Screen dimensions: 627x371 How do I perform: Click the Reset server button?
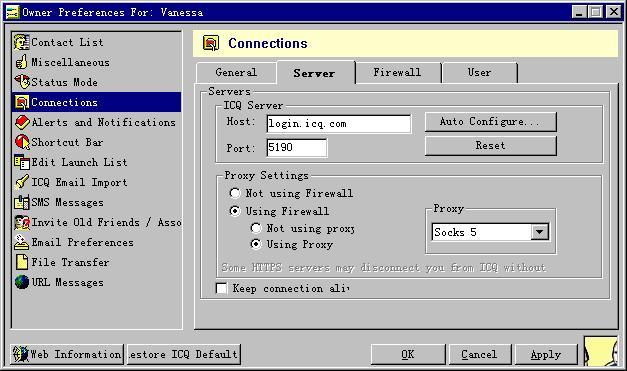490,146
